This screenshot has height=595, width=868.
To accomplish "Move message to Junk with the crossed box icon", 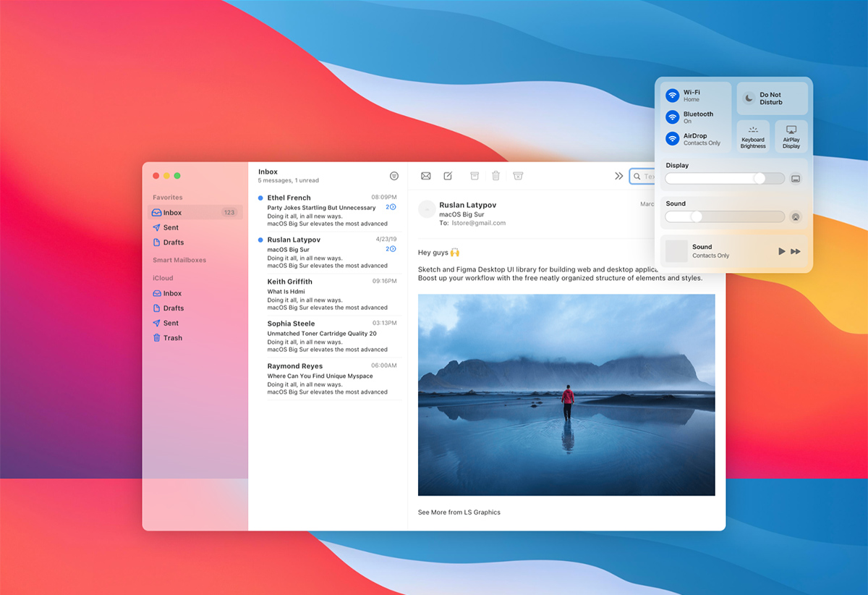I will (x=518, y=176).
